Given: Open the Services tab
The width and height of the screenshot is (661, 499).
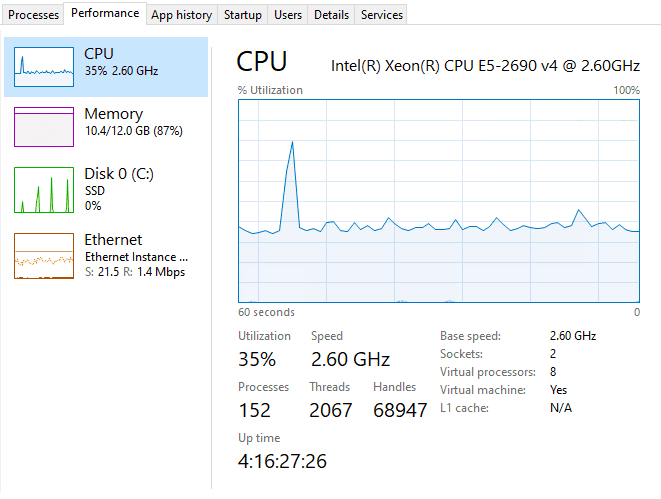Looking at the screenshot, I should pos(382,15).
